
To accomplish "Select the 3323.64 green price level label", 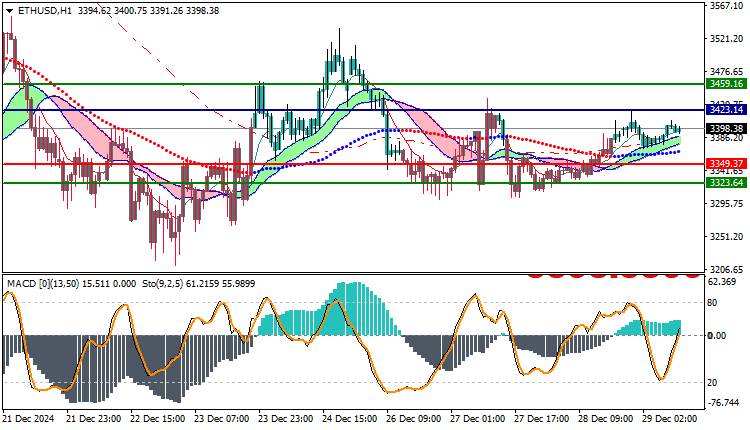I will 727,183.
